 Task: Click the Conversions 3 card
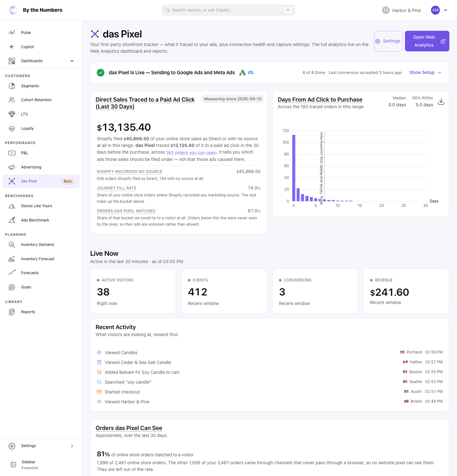coord(315,291)
